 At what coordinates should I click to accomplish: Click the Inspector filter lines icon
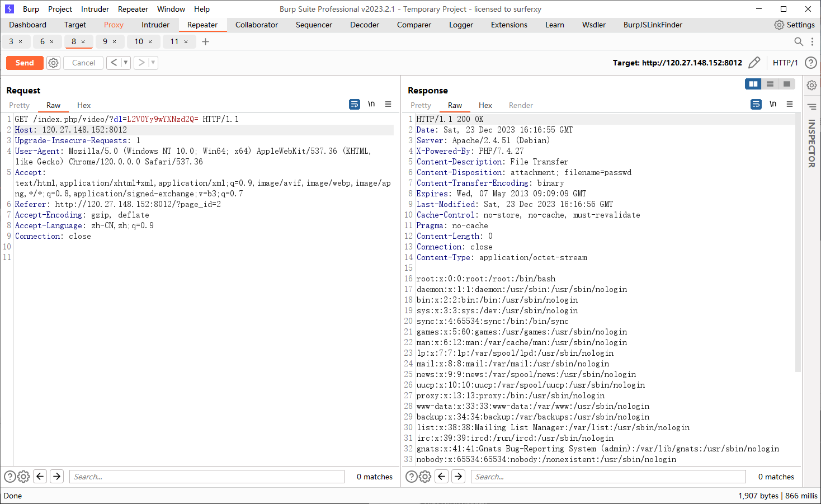click(x=811, y=107)
